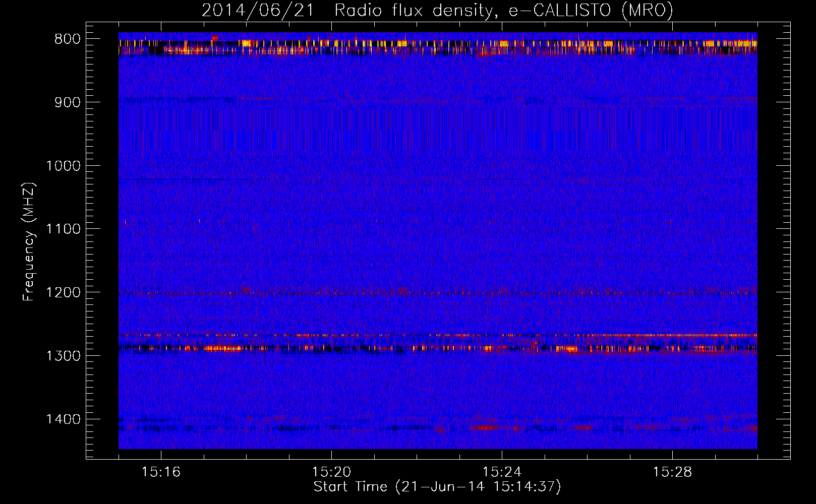This screenshot has width=816, height=504.
Task: Click the 1200 frequency tick label
Action: tap(63, 293)
